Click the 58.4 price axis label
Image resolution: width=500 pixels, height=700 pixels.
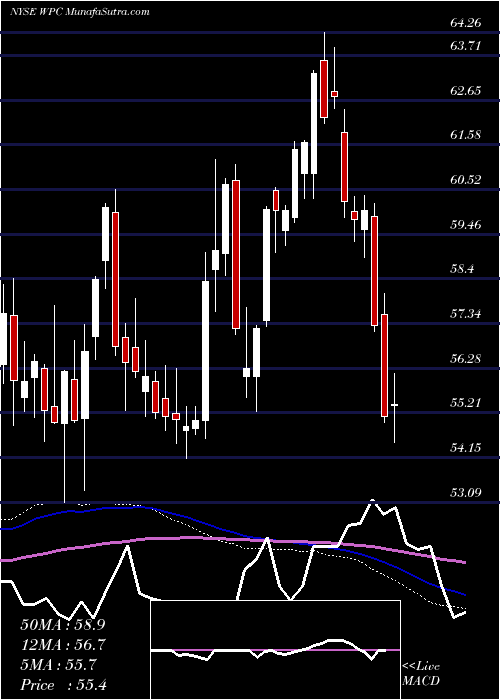point(462,269)
